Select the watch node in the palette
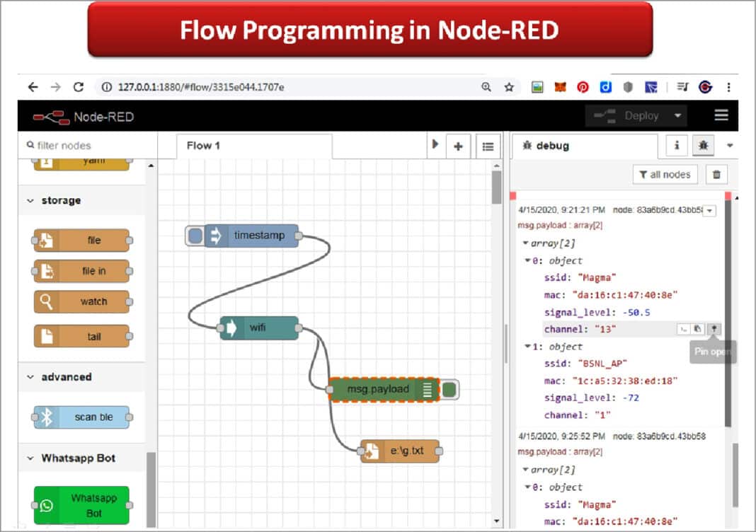This screenshot has height=532, width=756. coord(81,301)
